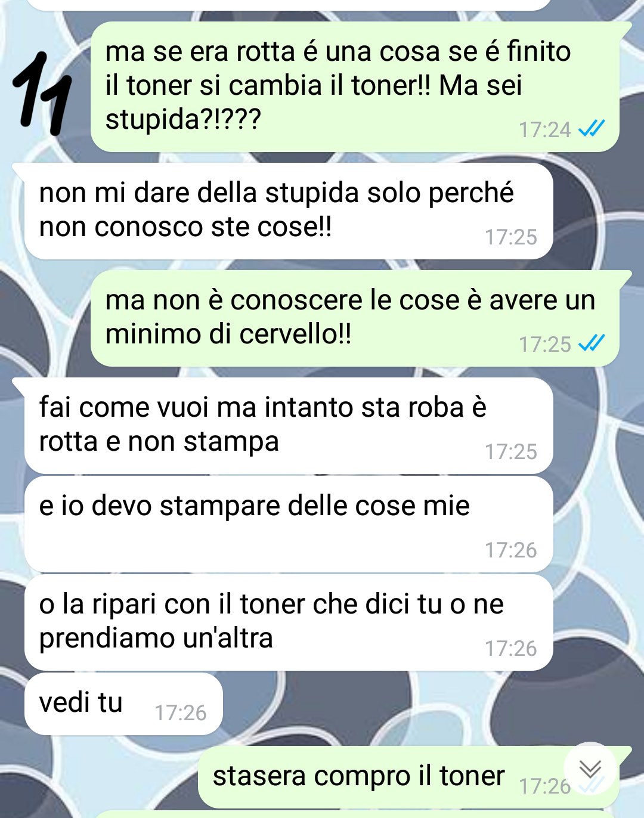Viewport: 644px width, 818px height.
Task: Select the message 'vedi tu'
Action: click(x=123, y=704)
